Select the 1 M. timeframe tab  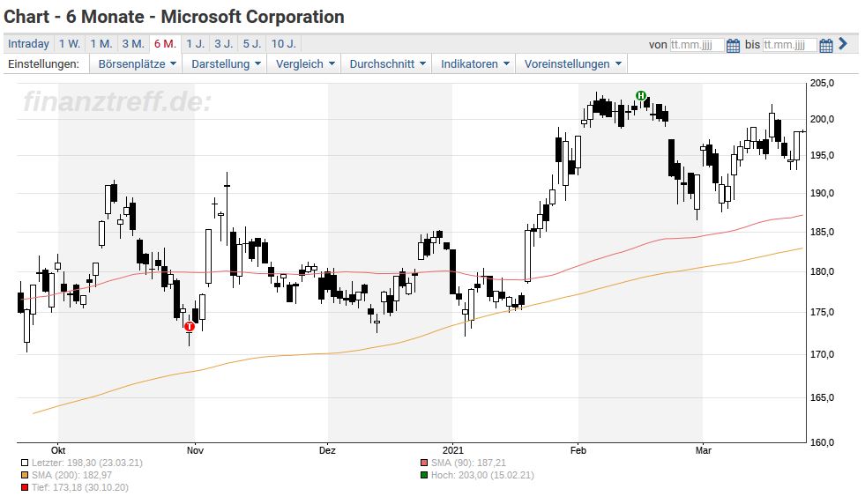click(x=101, y=43)
